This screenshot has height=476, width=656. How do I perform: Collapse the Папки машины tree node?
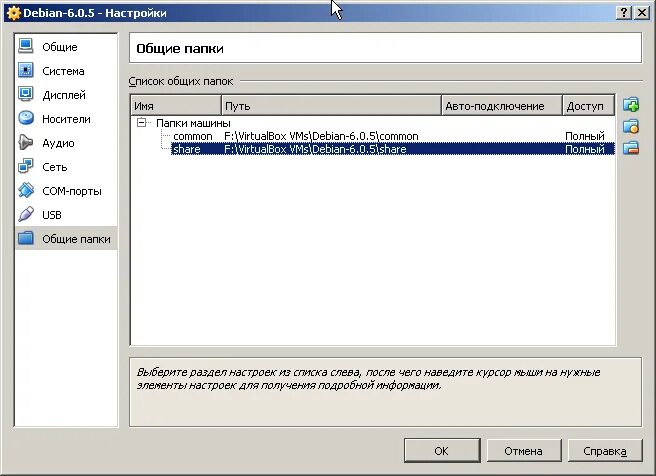(x=141, y=123)
